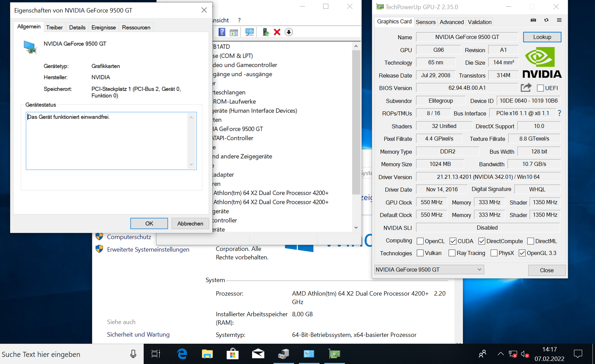
Task: Toggle the DirectML checkbox
Action: pos(531,241)
